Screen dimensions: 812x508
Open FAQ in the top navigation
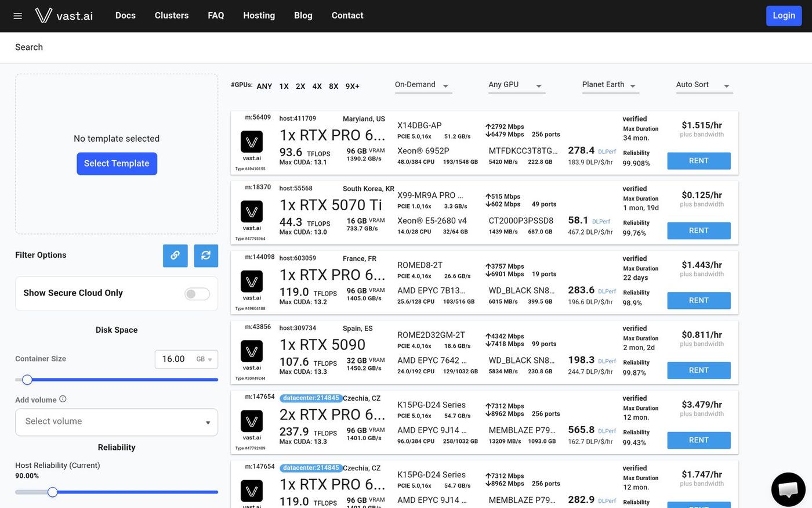coord(216,16)
